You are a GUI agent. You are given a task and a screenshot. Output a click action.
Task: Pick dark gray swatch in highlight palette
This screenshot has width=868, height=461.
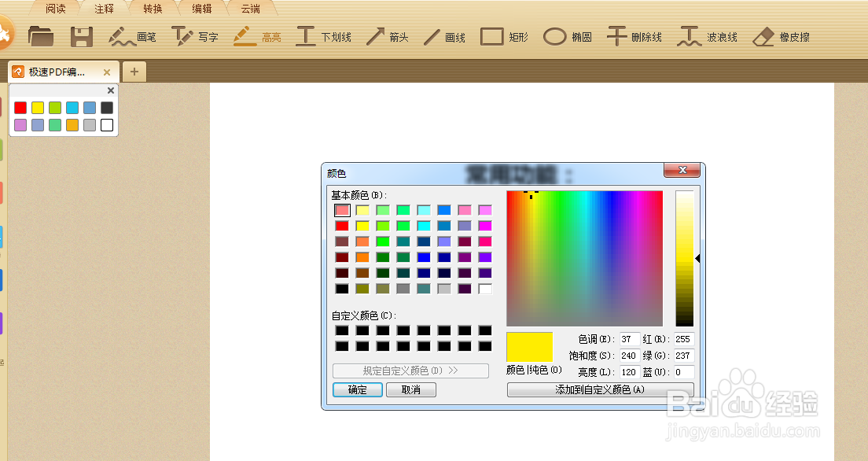107,108
